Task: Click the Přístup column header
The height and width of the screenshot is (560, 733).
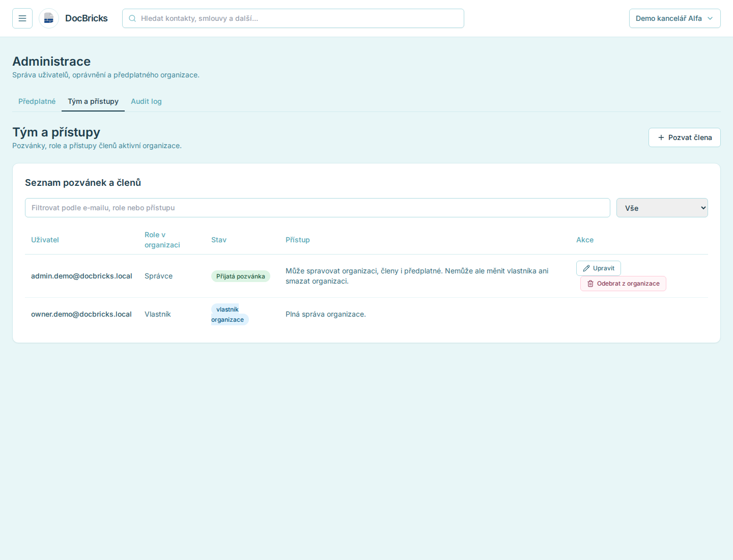Action: [298, 240]
